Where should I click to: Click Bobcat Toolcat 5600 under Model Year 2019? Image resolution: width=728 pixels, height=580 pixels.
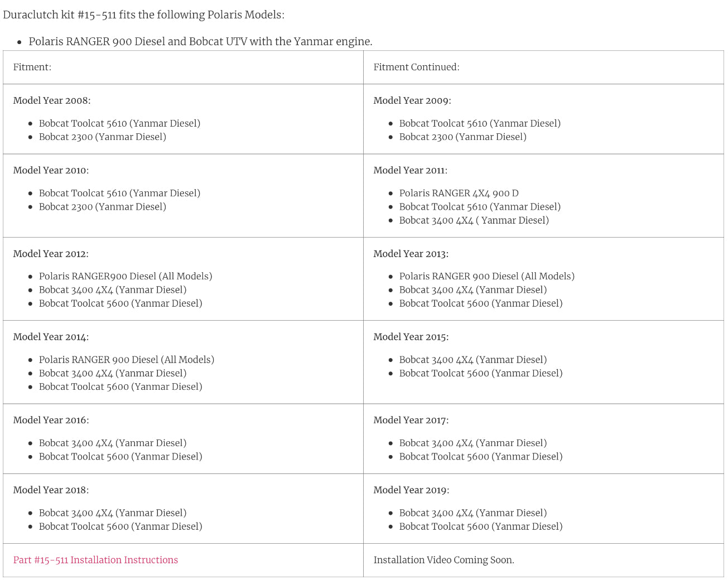click(480, 526)
